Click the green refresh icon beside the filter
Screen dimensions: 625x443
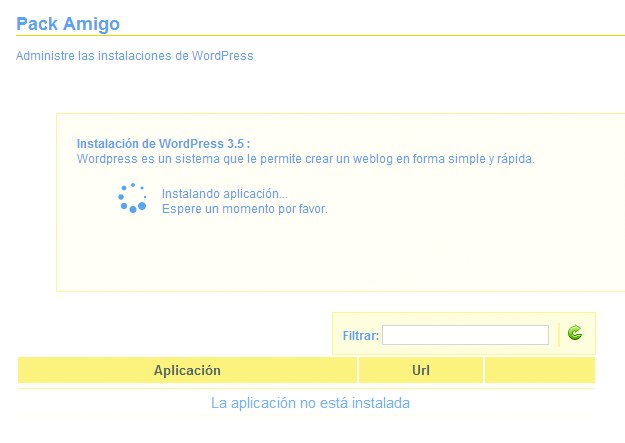pos(575,333)
